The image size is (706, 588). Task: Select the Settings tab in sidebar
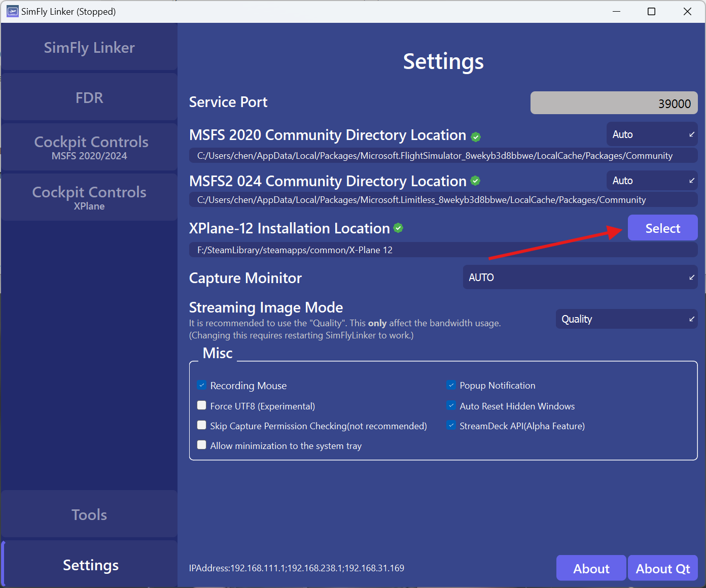pos(89,565)
